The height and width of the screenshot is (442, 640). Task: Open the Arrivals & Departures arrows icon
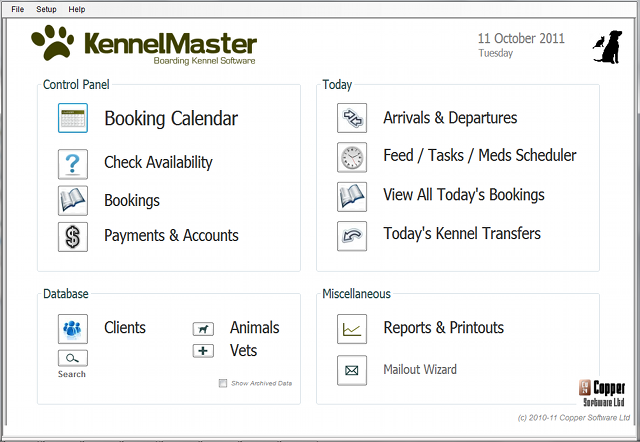tap(352, 118)
